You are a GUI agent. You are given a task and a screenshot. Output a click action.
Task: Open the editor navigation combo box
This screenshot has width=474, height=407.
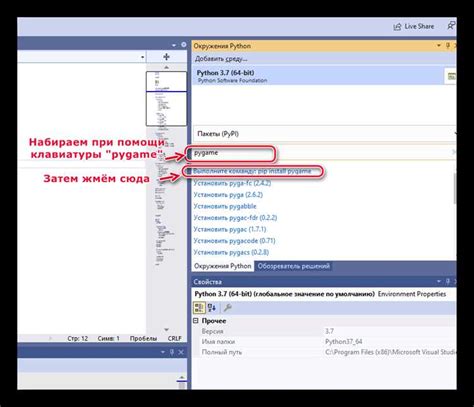tap(82, 57)
